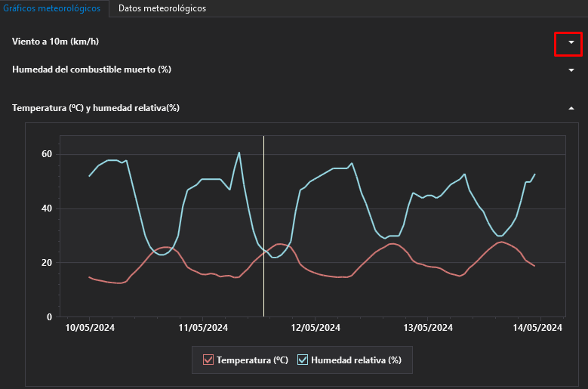Toggle the red Temperatura legend checkbox
The width and height of the screenshot is (588, 389).
[208, 360]
